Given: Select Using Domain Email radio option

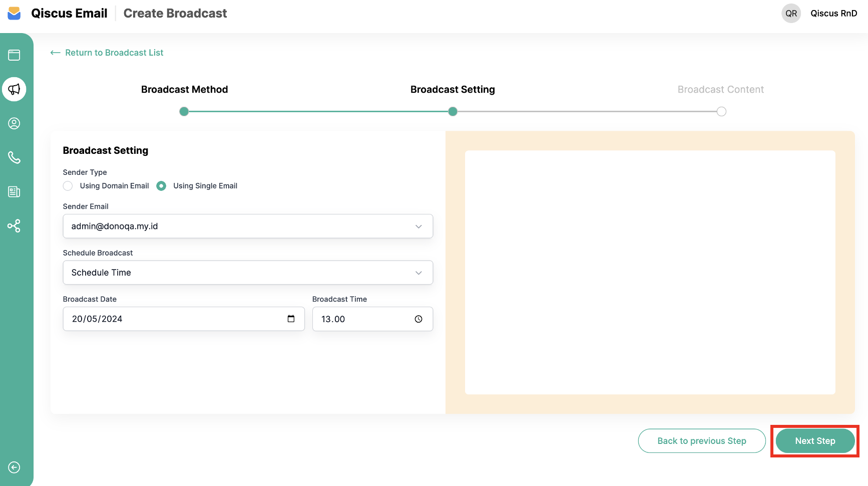Looking at the screenshot, I should pyautogui.click(x=68, y=186).
